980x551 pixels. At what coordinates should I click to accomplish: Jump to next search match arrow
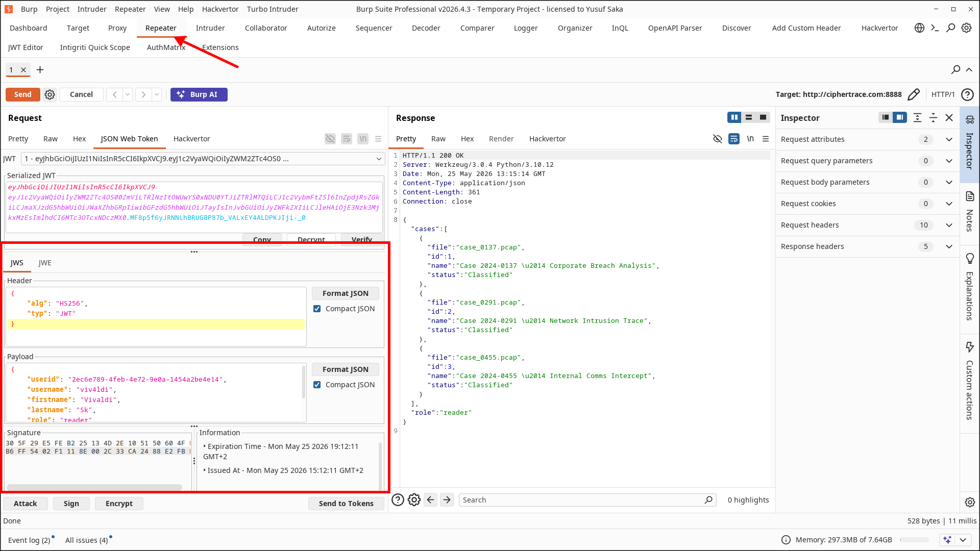coord(447,500)
